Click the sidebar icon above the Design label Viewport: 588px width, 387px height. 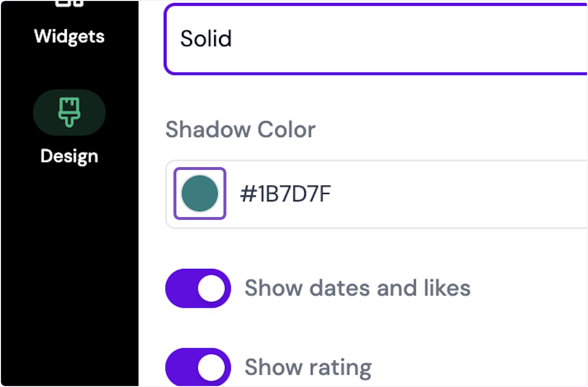coord(69,112)
